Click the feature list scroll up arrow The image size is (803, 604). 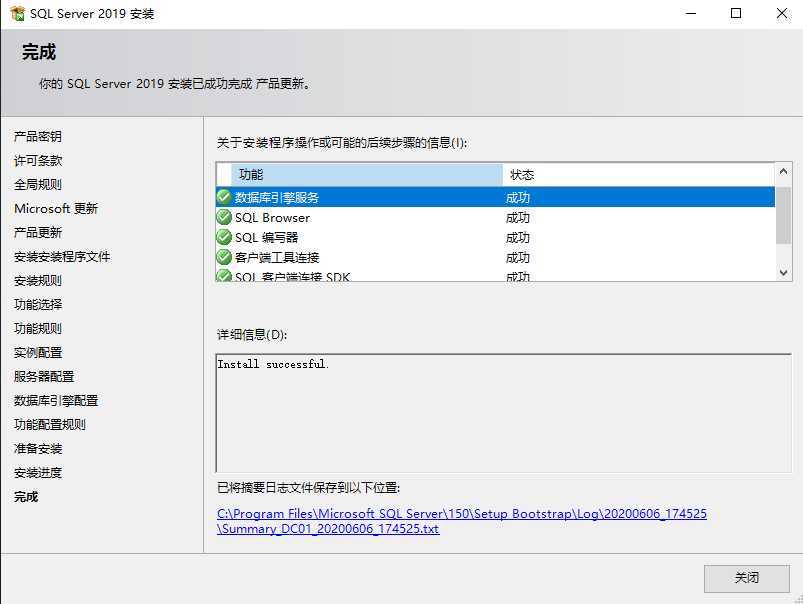pyautogui.click(x=783, y=172)
